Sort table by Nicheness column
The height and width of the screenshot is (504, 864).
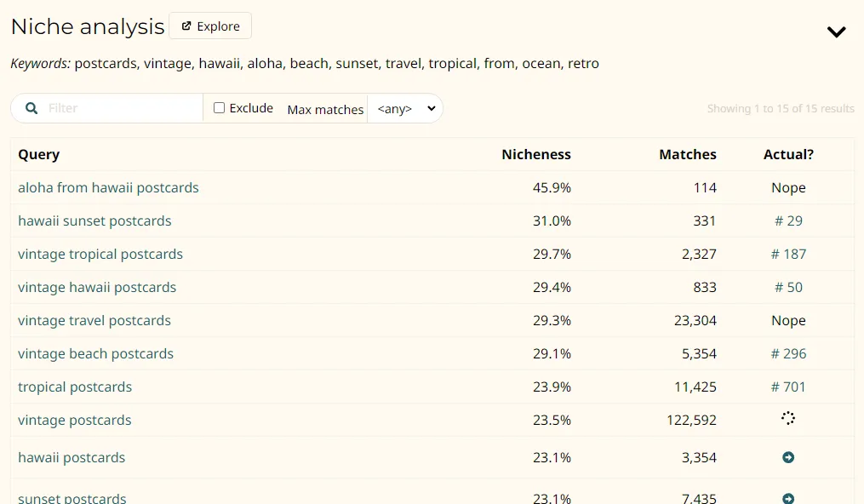(x=535, y=155)
